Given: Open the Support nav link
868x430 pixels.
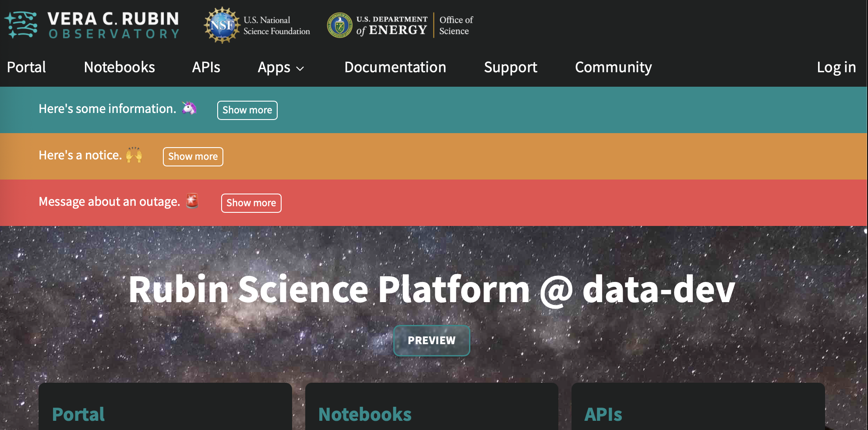Looking at the screenshot, I should coord(510,67).
